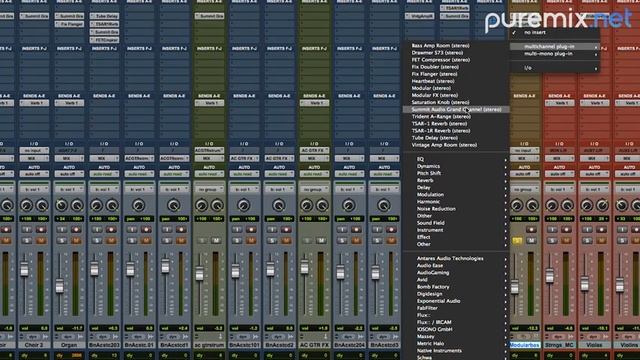The image size is (640, 360).
Task: Mute the Strngs MC track
Action: pyautogui.click(x=567, y=240)
